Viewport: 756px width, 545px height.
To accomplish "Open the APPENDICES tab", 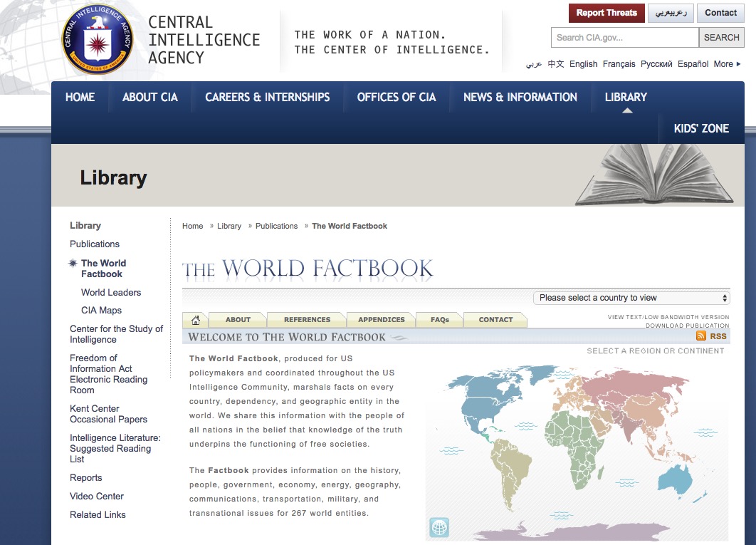I will click(x=381, y=320).
